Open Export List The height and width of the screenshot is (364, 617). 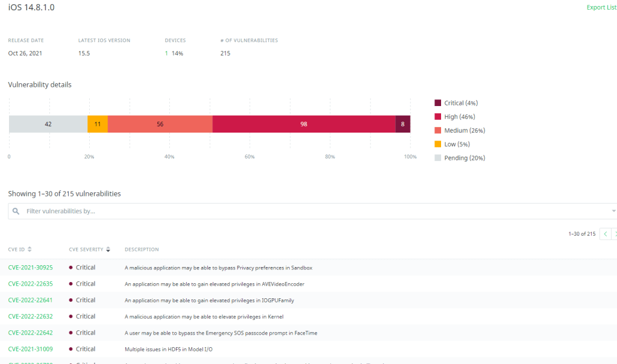click(601, 7)
